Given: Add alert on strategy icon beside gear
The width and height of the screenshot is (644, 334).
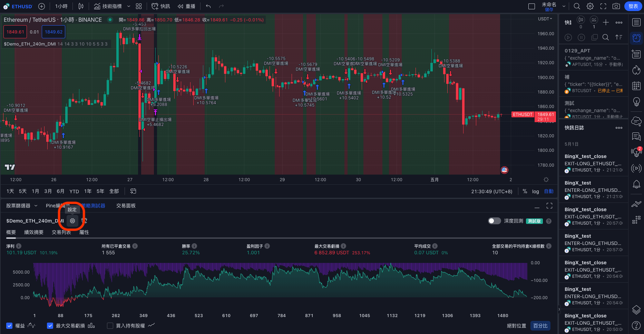Looking at the screenshot, I should tap(84, 221).
